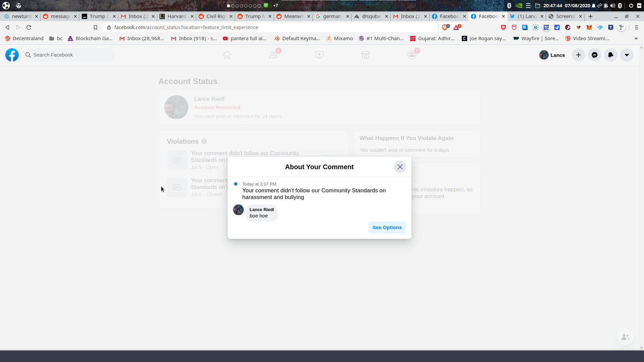Expand the bookmarks overflow chevron
644x362 pixels.
point(636,38)
